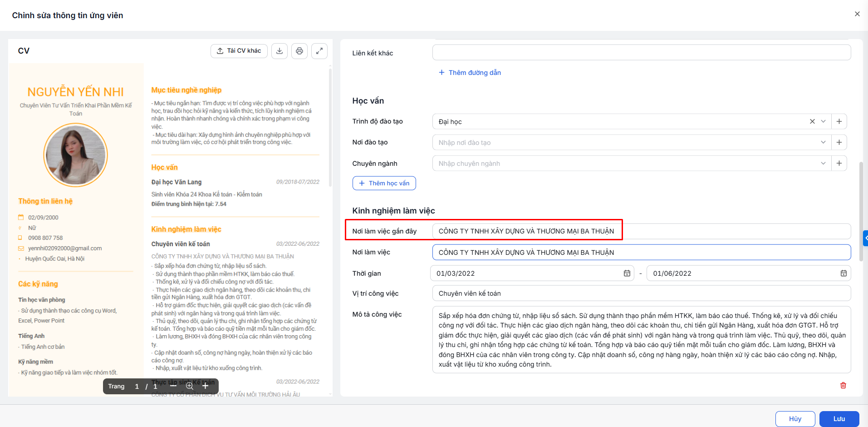The width and height of the screenshot is (868, 427).
Task: Click the CV current page number field
Action: pyautogui.click(x=137, y=386)
